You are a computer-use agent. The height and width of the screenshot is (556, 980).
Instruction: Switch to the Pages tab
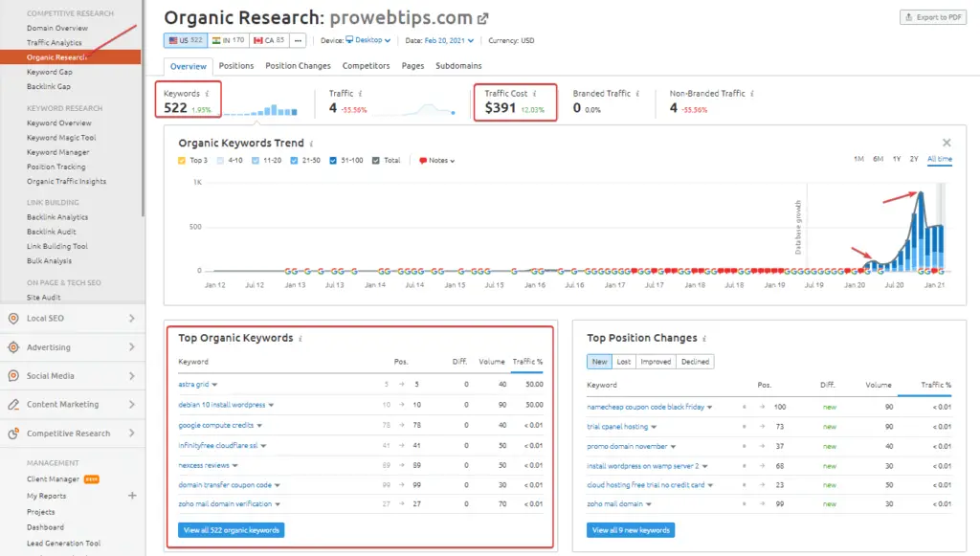tap(412, 66)
